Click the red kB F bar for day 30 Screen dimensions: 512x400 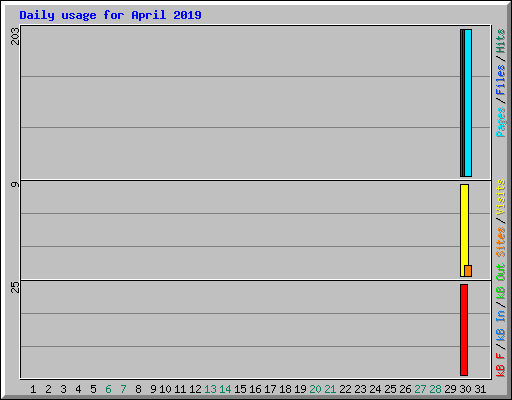click(x=464, y=330)
